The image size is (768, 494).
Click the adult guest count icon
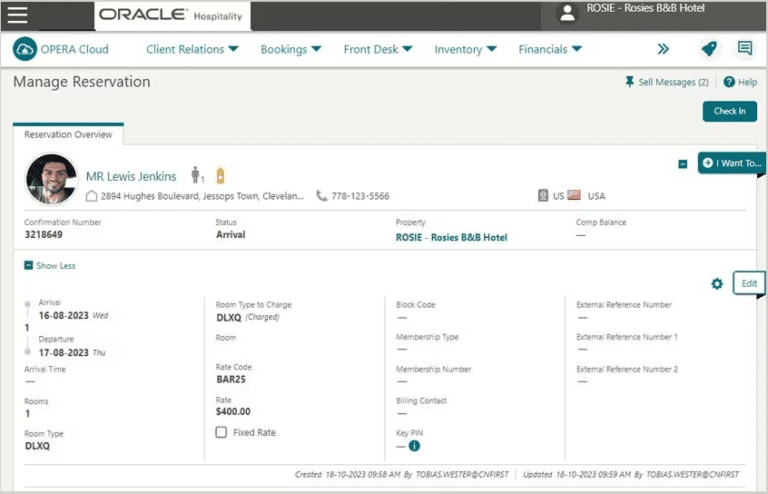(x=197, y=175)
